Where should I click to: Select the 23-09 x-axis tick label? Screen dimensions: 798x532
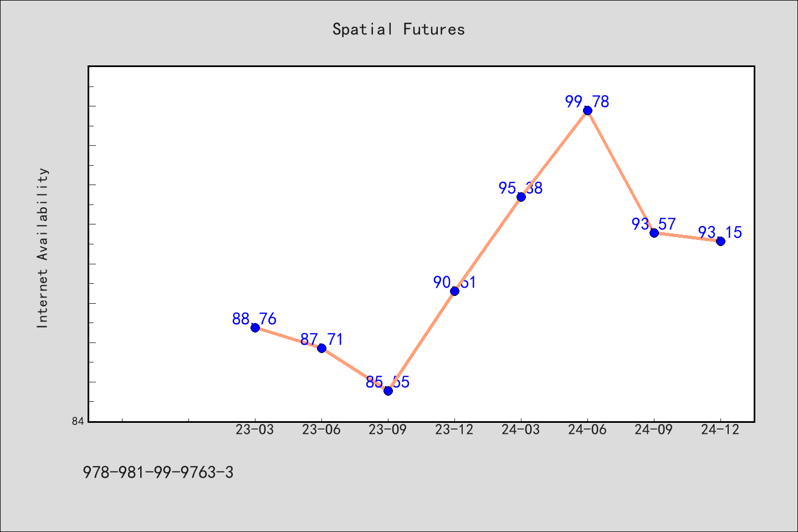(x=388, y=429)
